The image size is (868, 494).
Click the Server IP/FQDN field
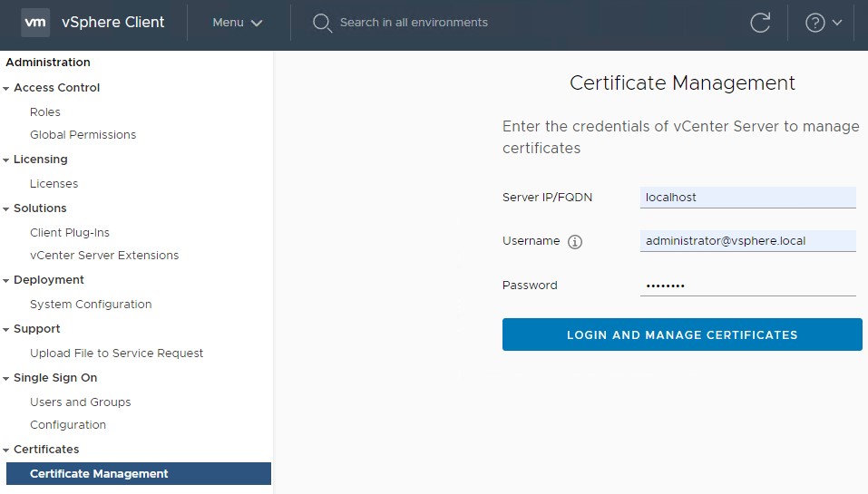tap(748, 198)
